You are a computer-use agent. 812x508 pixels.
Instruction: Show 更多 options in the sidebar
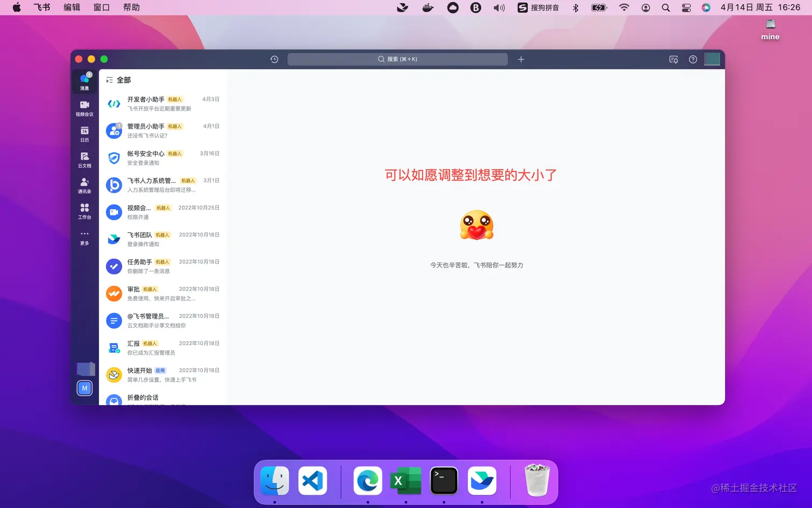click(x=84, y=237)
